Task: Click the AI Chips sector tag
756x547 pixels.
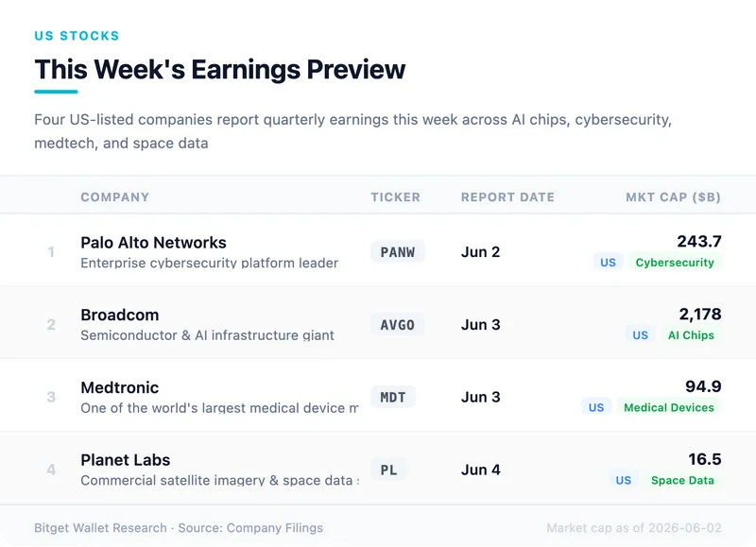Action: [691, 335]
